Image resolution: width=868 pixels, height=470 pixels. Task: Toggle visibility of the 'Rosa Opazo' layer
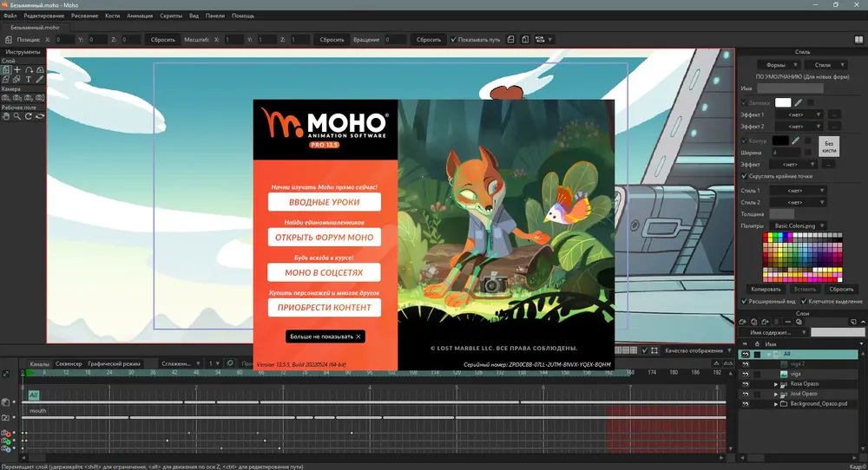pyautogui.click(x=745, y=384)
